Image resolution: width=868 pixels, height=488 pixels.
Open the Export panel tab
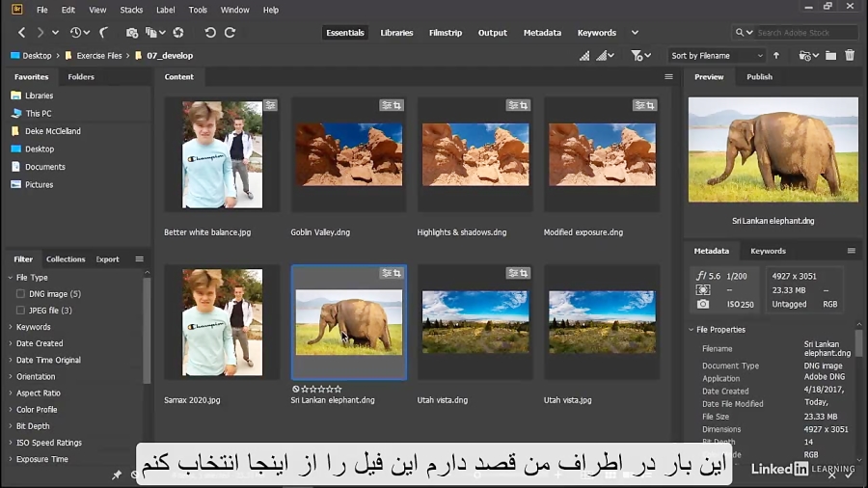pyautogui.click(x=107, y=258)
